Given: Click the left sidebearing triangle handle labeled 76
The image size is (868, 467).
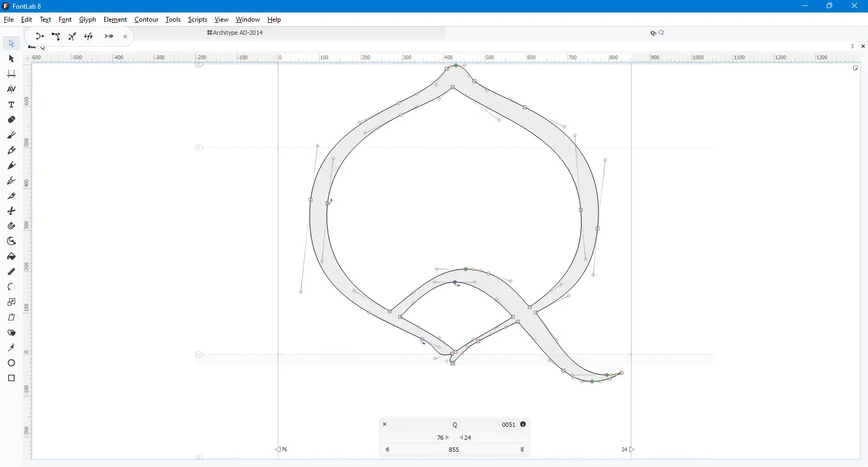Looking at the screenshot, I should [278, 450].
